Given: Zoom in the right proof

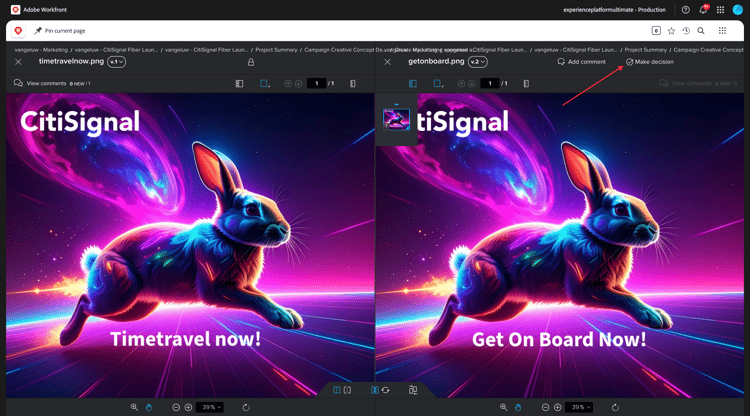Looking at the screenshot, I should click(558, 407).
